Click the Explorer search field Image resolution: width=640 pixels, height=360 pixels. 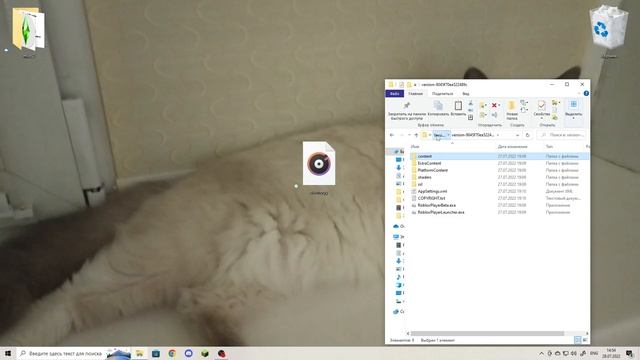coord(562,135)
